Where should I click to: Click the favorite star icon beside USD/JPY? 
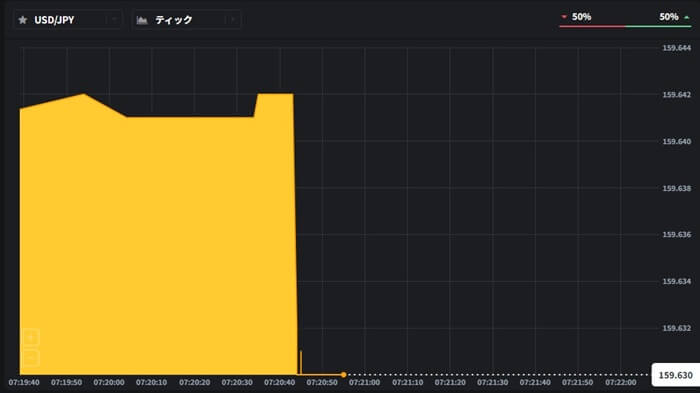(x=23, y=20)
